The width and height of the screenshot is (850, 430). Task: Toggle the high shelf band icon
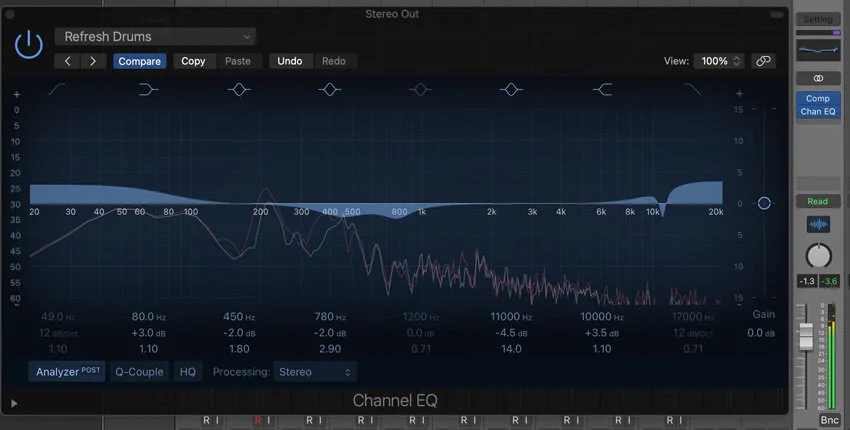click(602, 89)
